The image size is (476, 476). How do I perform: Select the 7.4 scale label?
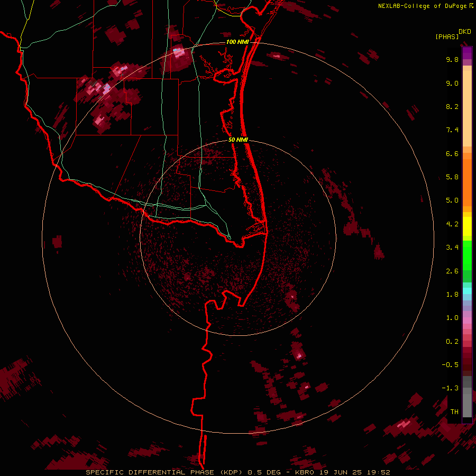pos(452,130)
